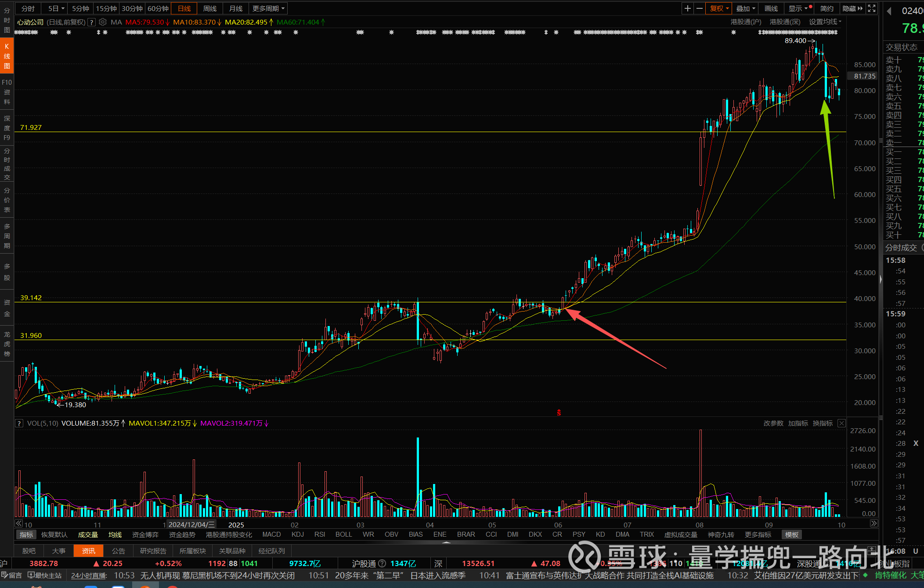Toggle the 成交量 volume indicator
Image resolution: width=924 pixels, height=588 pixels.
[x=88, y=534]
